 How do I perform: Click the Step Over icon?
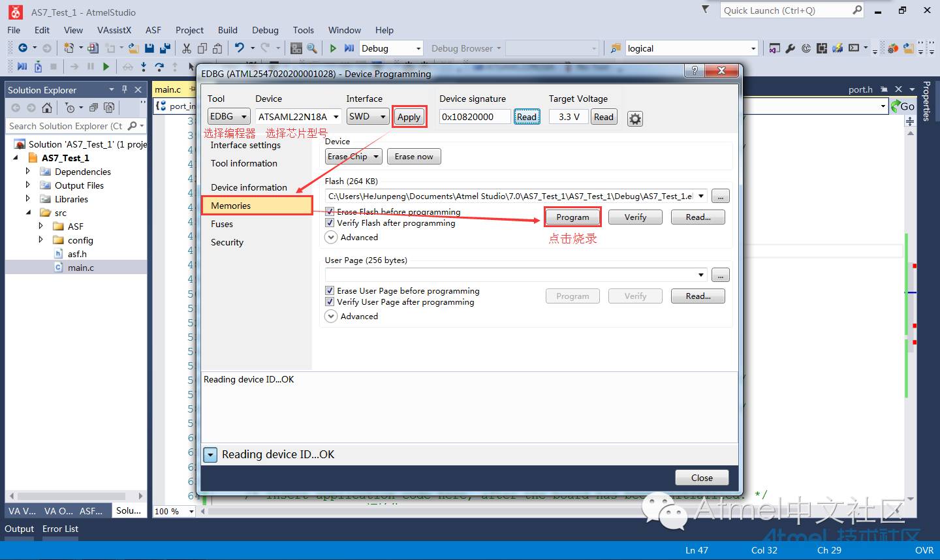[159, 66]
